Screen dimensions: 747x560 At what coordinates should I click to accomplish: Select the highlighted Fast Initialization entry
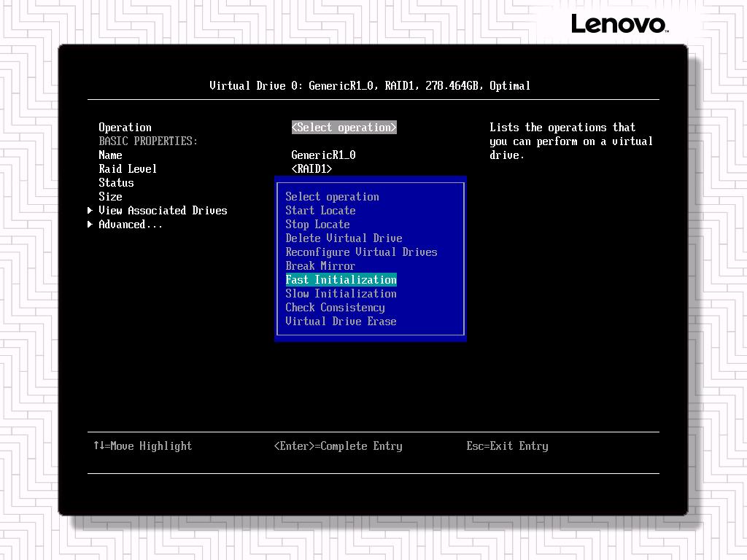341,280
